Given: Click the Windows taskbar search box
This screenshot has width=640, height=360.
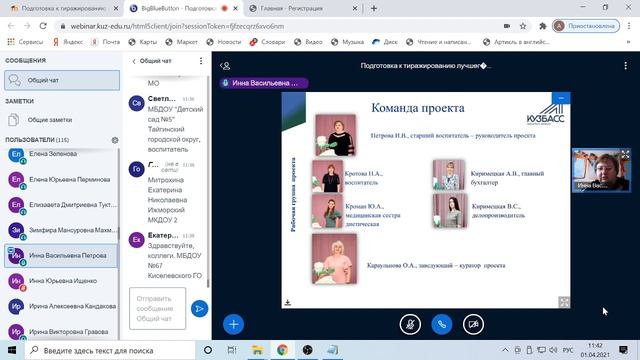Looking at the screenshot, I should pyautogui.click(x=110, y=350).
